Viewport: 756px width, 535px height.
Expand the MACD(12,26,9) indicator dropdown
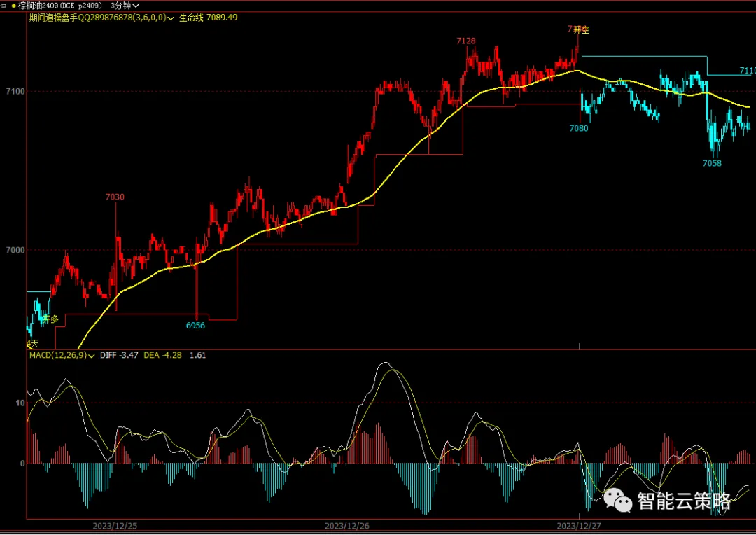click(91, 356)
